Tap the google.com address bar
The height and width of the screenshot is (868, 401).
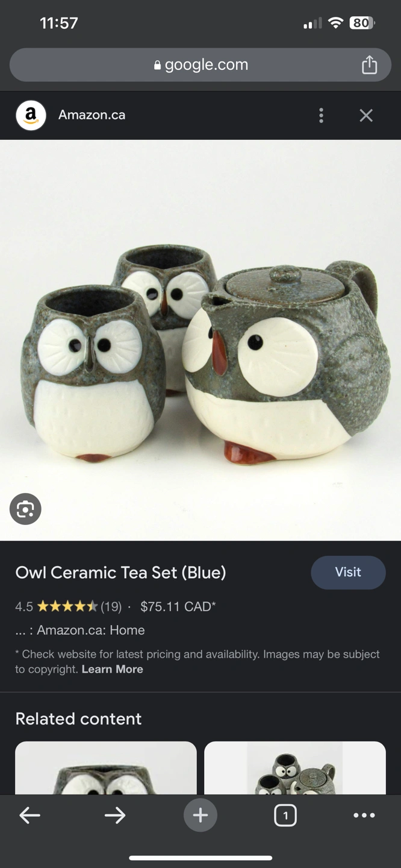tap(200, 64)
